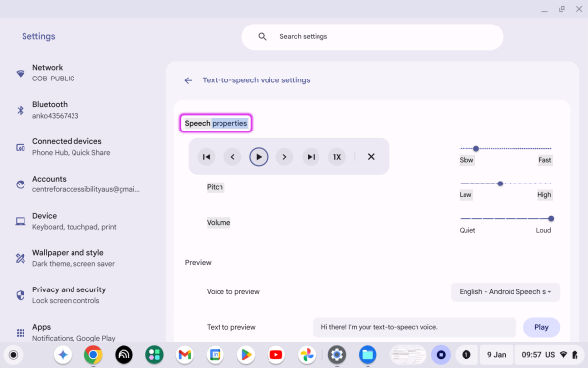Open the black cast-style app icon
The width and height of the screenshot is (588, 368).
coord(123,355)
